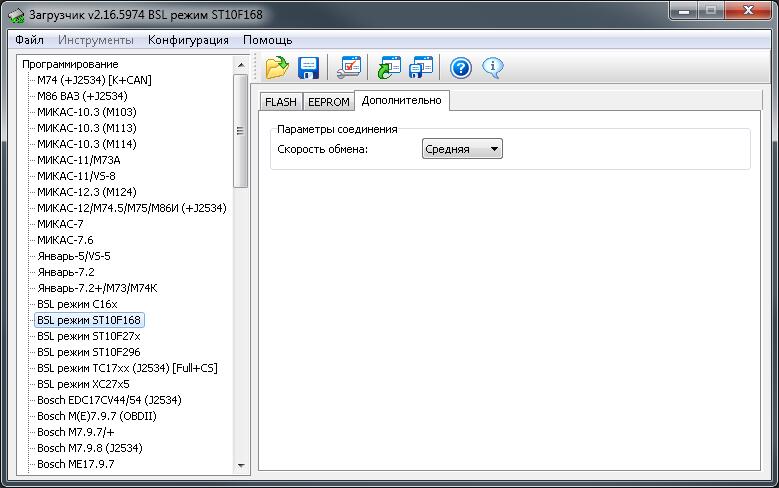779x488 pixels.
Task: Select BSL режим TC17xx (J2534) [Full+CS]
Action: [x=127, y=368]
